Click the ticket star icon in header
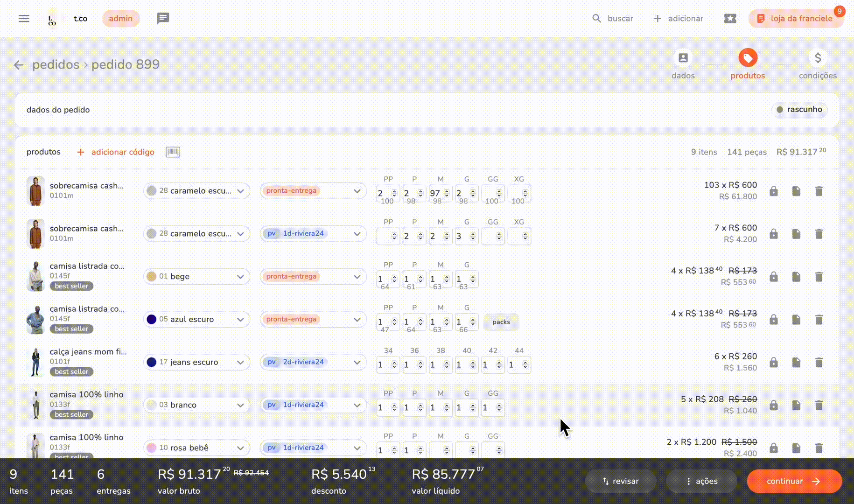 [x=730, y=19]
